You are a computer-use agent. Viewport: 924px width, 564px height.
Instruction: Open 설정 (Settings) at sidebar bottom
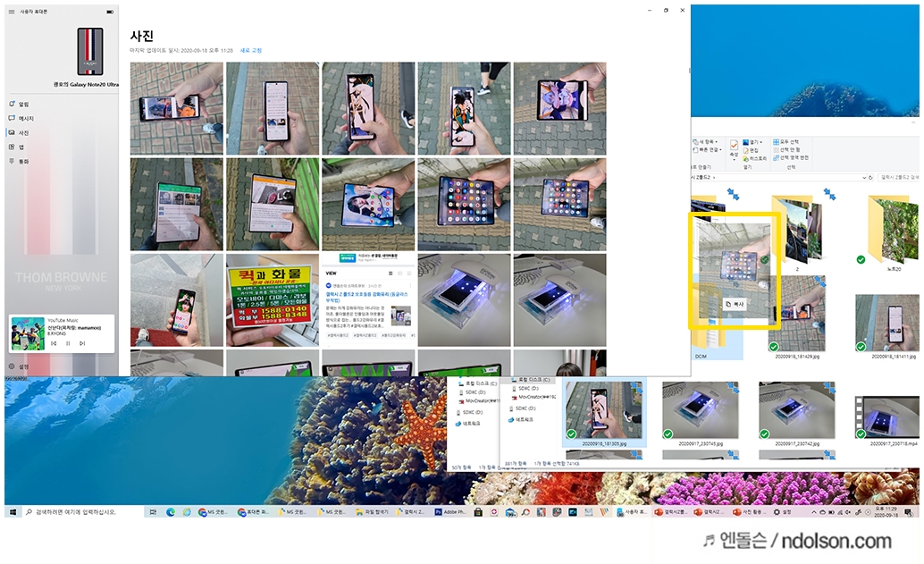tap(19, 366)
